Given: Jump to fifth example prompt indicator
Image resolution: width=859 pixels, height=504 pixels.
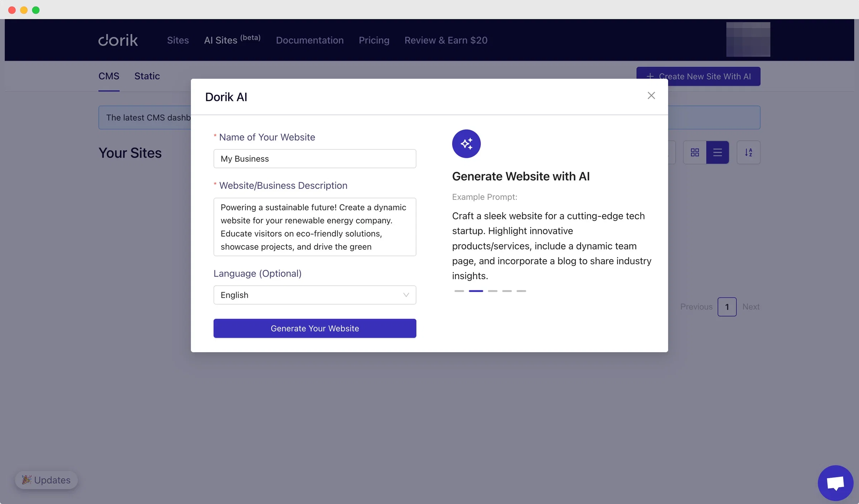Looking at the screenshot, I should pyautogui.click(x=521, y=291).
